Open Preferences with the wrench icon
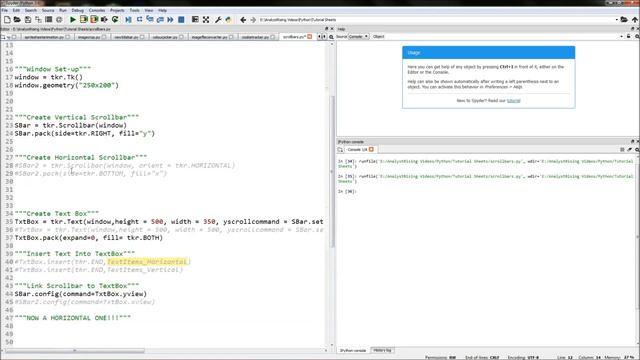Screen dimensions: 640x360 coord(218,20)
